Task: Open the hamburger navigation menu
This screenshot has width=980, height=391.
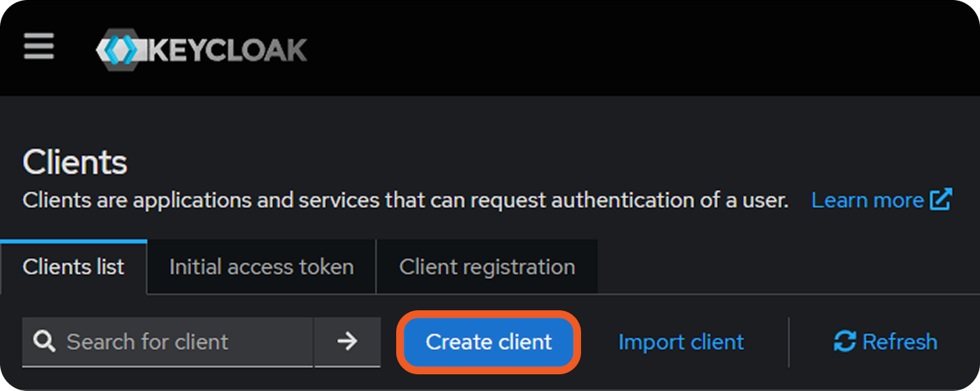Action: click(x=39, y=47)
